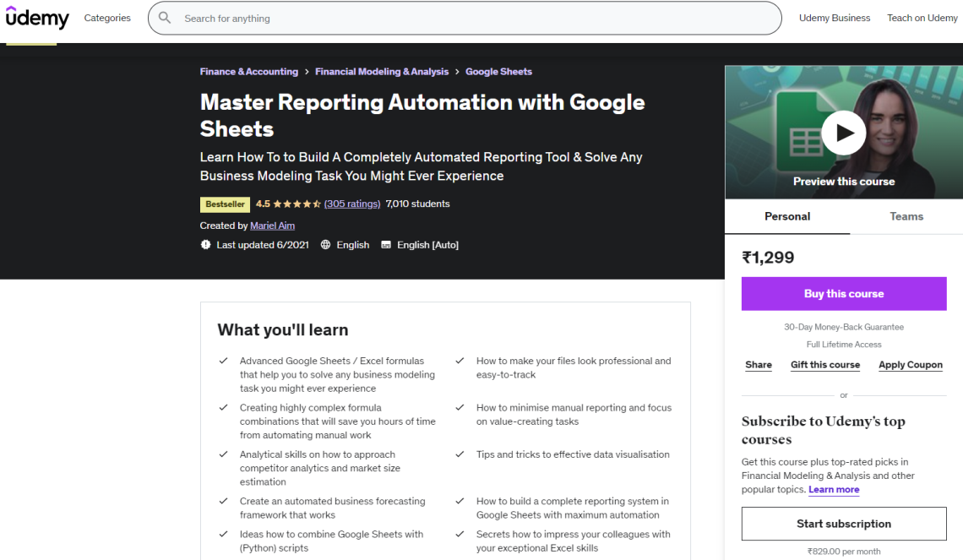Open the Categories menu

[x=107, y=18]
